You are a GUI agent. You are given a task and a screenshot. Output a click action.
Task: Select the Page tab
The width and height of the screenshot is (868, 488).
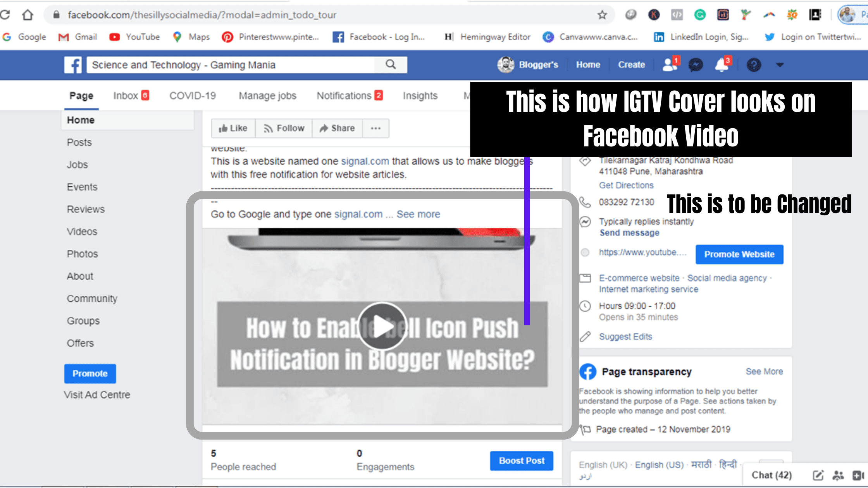[x=81, y=96]
